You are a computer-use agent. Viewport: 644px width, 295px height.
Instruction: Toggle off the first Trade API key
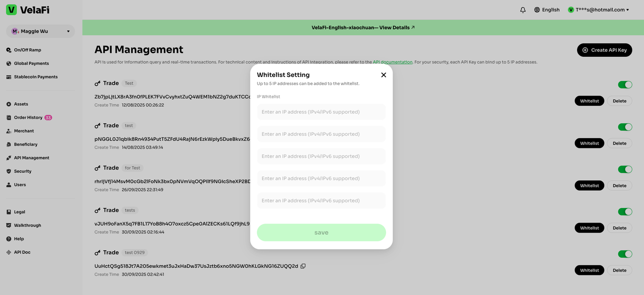(625, 85)
